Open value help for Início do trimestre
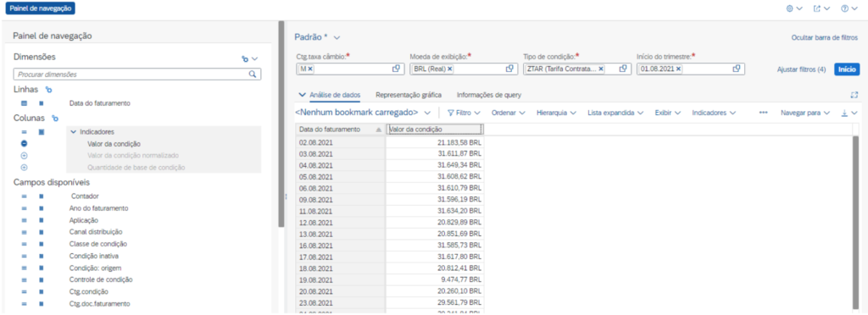Screen dimensions: 868x315 click(x=737, y=69)
